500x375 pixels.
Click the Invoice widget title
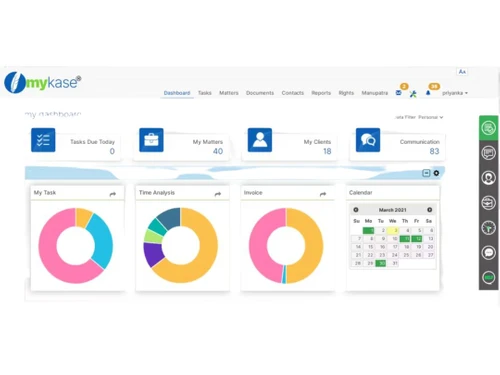(x=253, y=193)
